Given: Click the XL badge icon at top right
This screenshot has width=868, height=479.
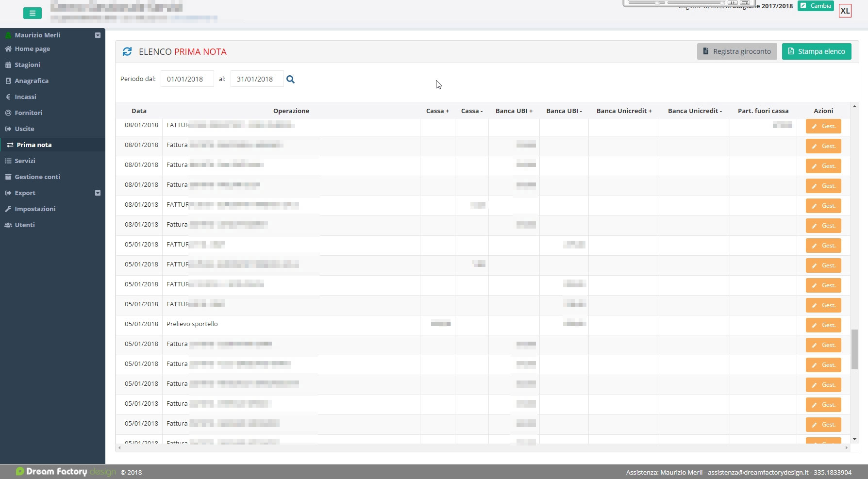Looking at the screenshot, I should [x=845, y=11].
